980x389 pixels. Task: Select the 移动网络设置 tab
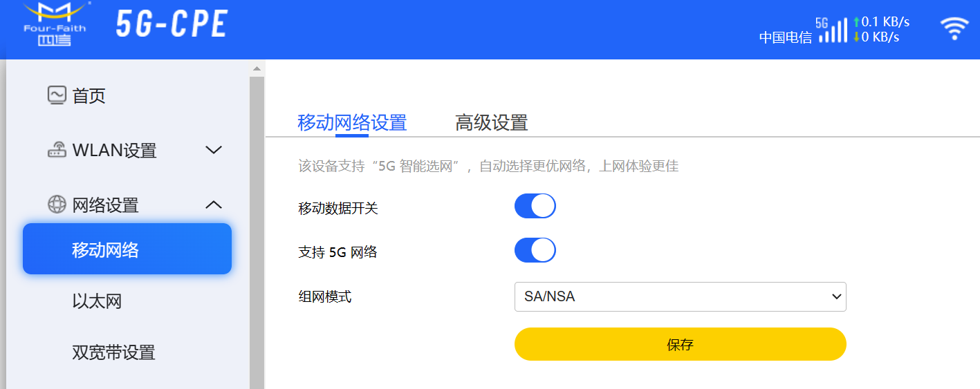pyautogui.click(x=352, y=123)
